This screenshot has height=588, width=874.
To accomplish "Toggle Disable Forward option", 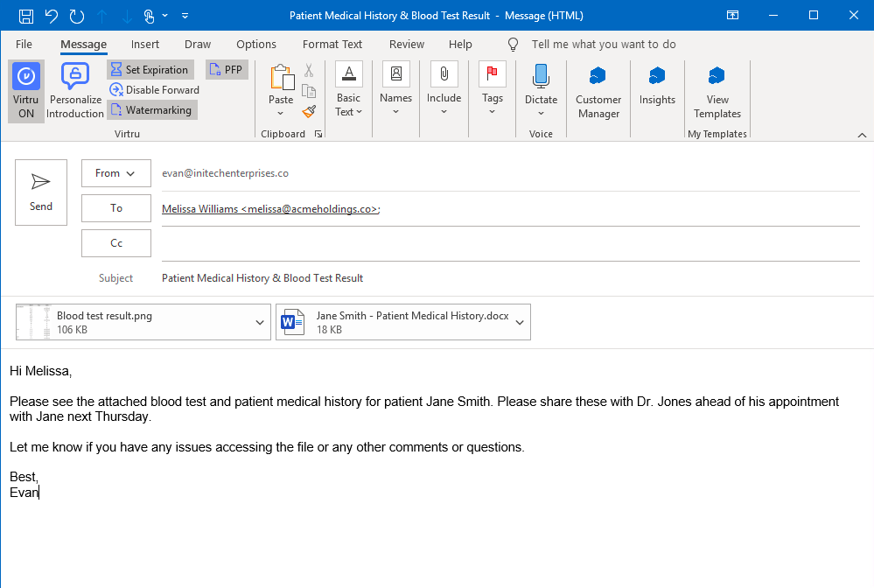I will (x=155, y=90).
